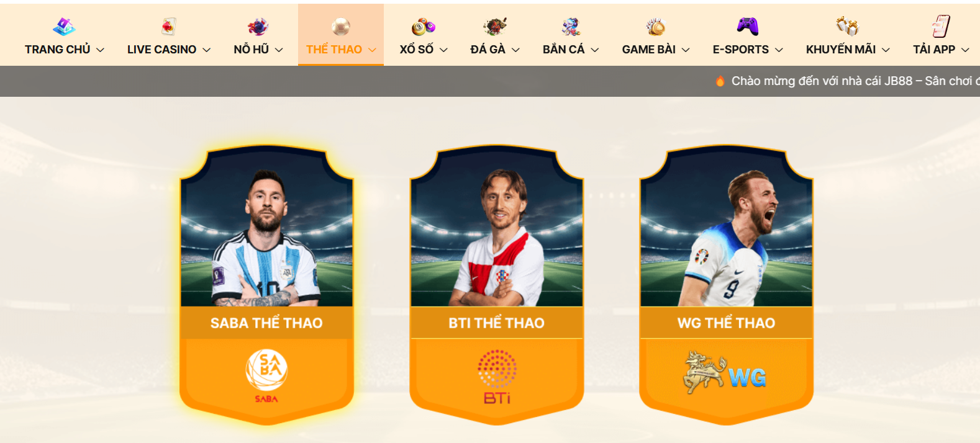Click the rooster icon above ĐÁ GÀ
The width and height of the screenshot is (980, 443).
pyautogui.click(x=495, y=27)
